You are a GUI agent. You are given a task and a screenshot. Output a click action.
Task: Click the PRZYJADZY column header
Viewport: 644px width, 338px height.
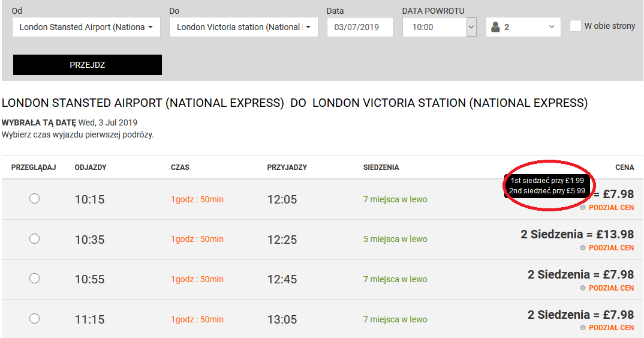point(287,167)
